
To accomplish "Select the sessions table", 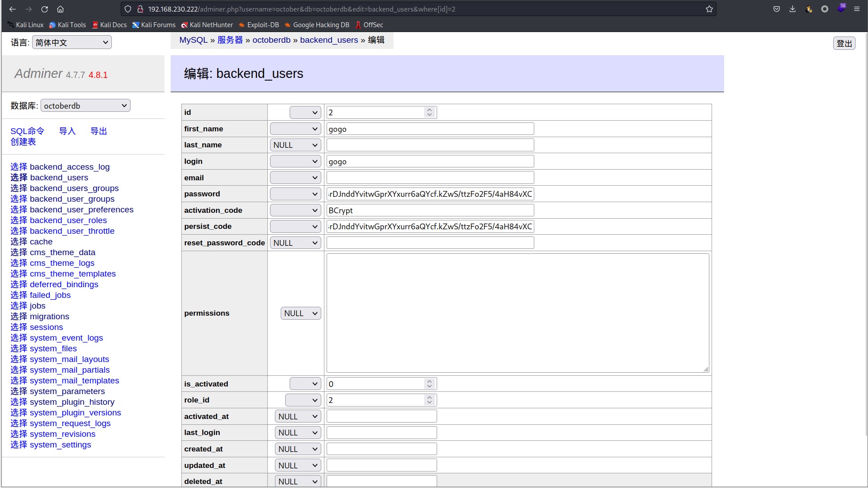I will pos(46,327).
